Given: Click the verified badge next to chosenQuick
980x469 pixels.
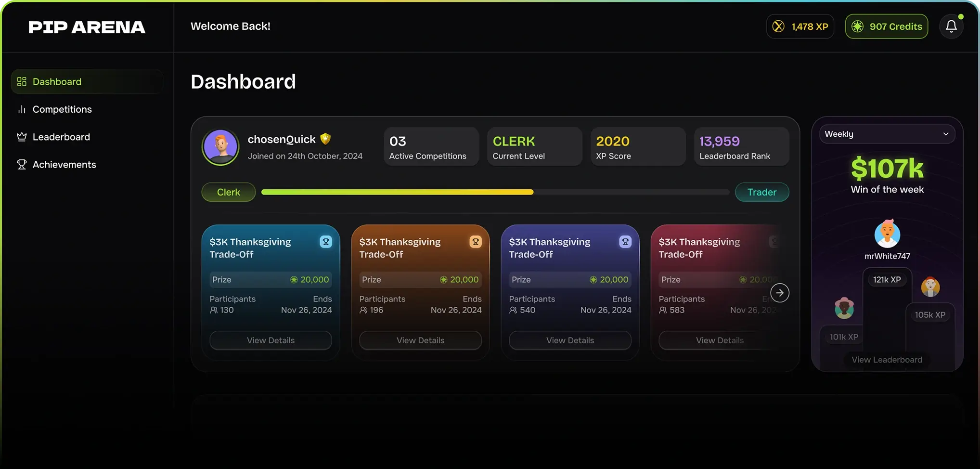Looking at the screenshot, I should (325, 139).
